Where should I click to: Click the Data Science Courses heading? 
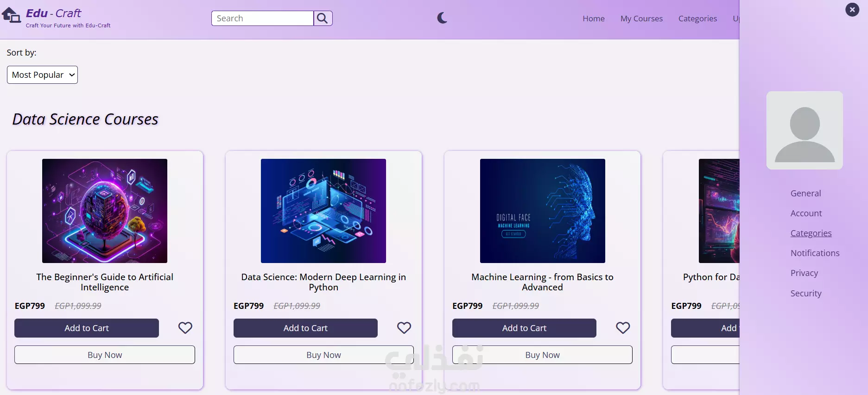click(x=85, y=119)
